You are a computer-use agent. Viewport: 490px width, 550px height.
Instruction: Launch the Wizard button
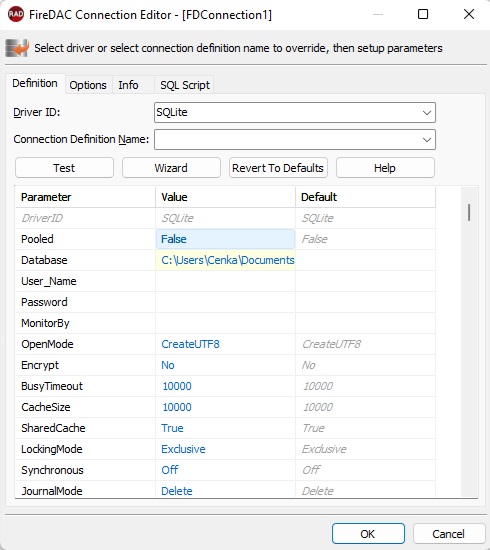coord(171,168)
